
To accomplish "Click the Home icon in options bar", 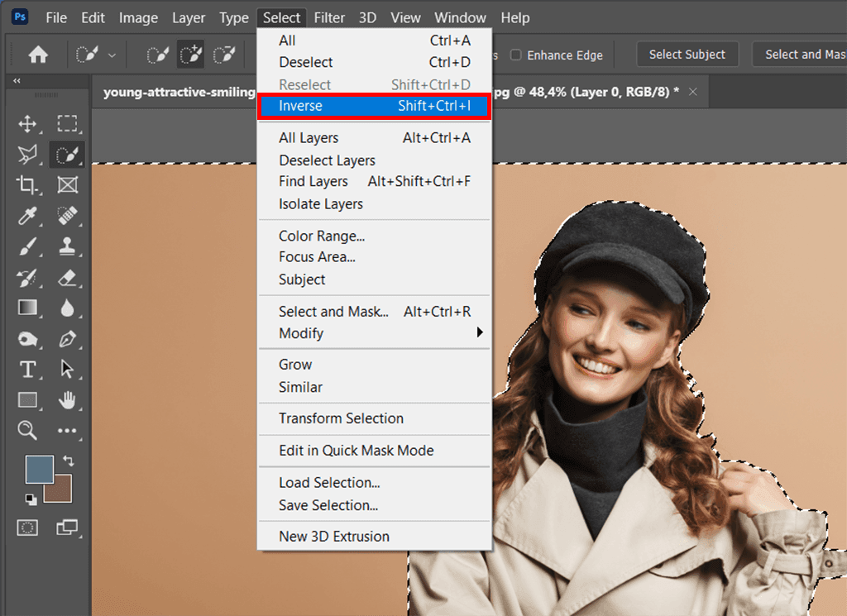I will pos(38,55).
